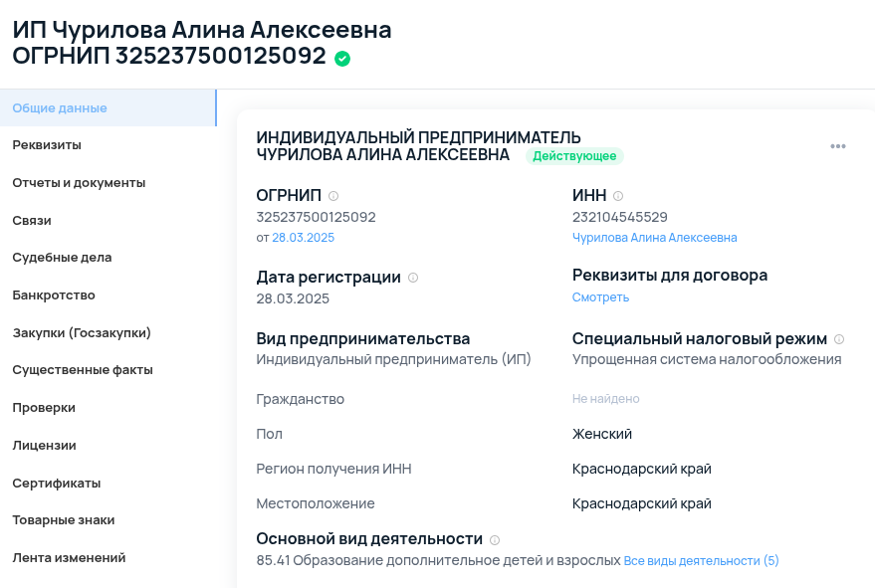
Task: Click the info icon beside ИНН heading
Action: [x=619, y=195]
